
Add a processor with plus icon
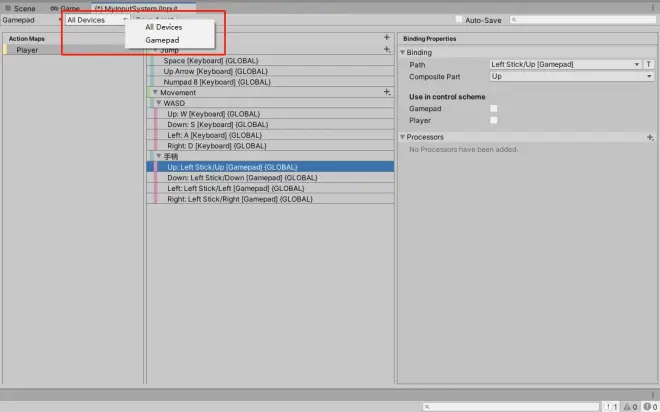(x=650, y=137)
